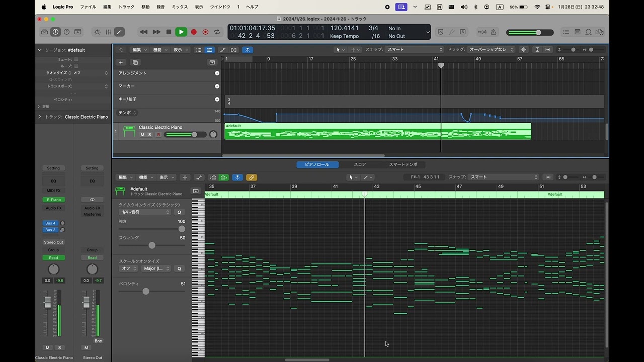Show the Mixer faders button
Screen dimensions: 644x362
(108, 32)
